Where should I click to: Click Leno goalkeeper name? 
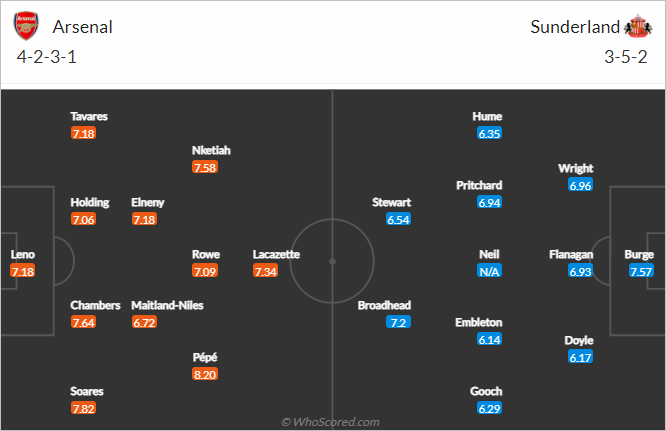(x=23, y=254)
